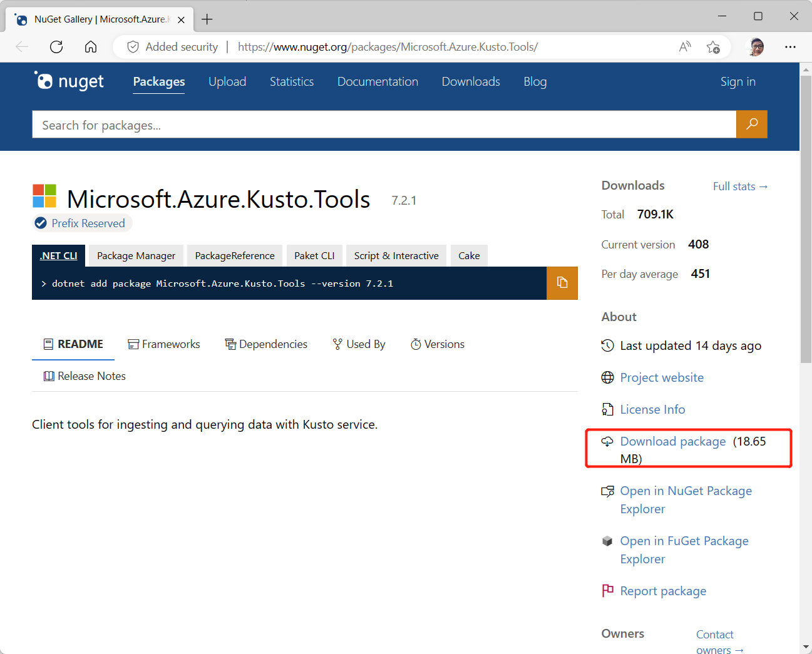Go to browser home page icon

click(x=91, y=47)
